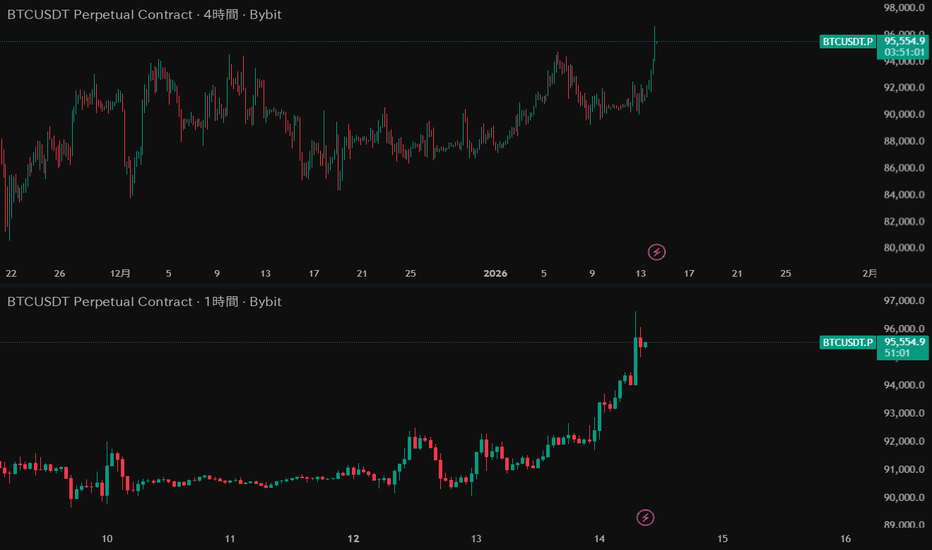This screenshot has width=932, height=550.
Task: Click date 16 on the 1時間 time axis
Action: [x=845, y=539]
